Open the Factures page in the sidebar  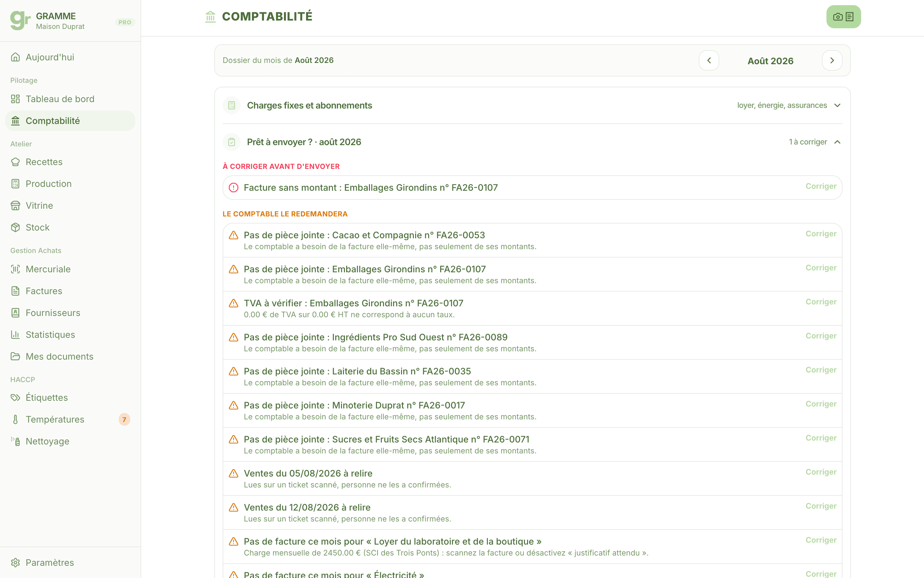click(70, 291)
